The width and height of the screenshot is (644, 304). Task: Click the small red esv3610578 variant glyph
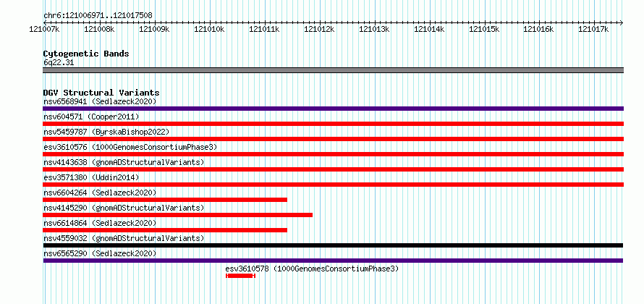[x=240, y=276]
